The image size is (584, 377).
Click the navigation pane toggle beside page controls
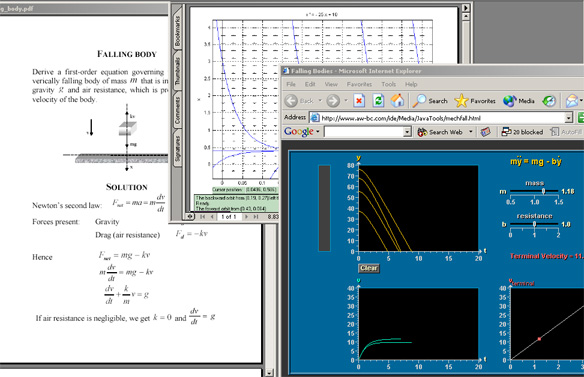pos(190,216)
